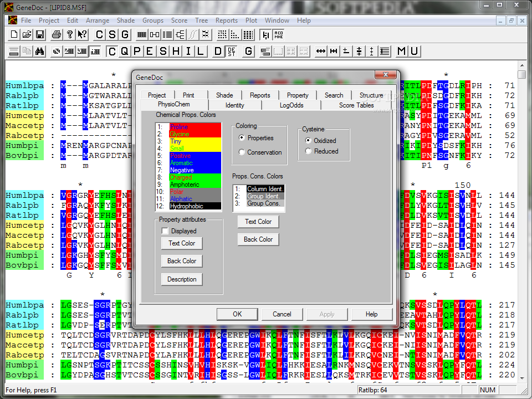The image size is (532, 399).
Task: Select the green Charged color entry
Action: point(188,177)
